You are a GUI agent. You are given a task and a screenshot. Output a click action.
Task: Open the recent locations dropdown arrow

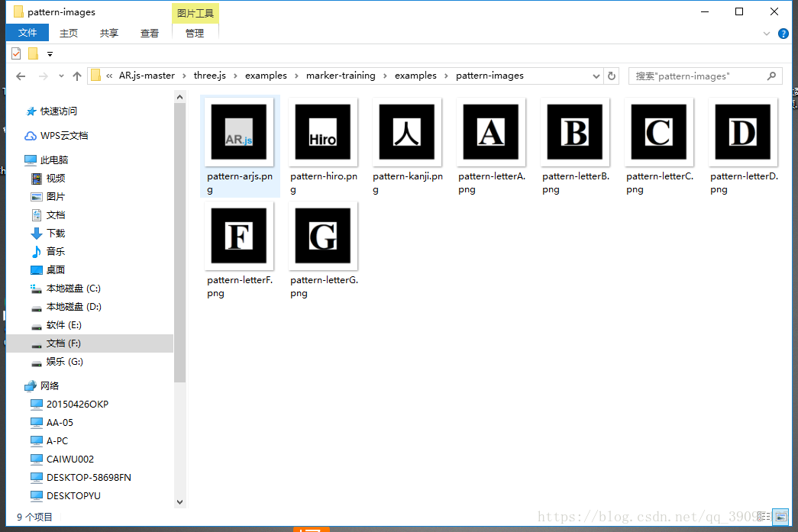(x=61, y=76)
